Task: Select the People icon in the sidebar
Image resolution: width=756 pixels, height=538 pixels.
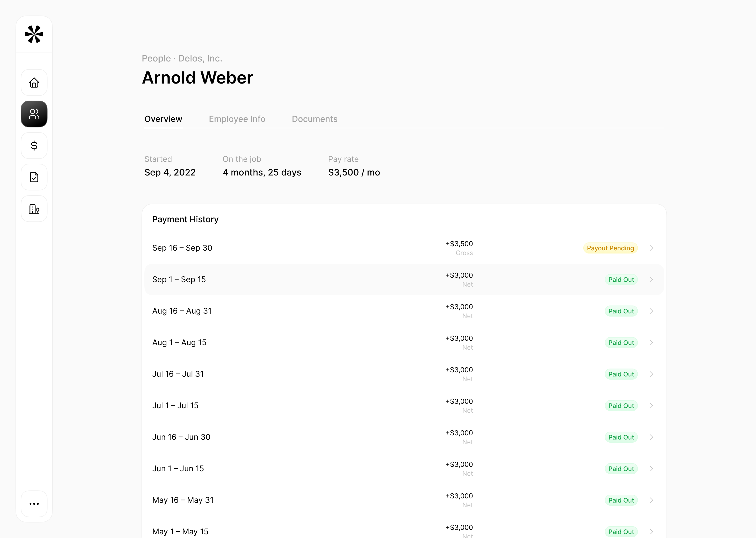Action: (34, 114)
